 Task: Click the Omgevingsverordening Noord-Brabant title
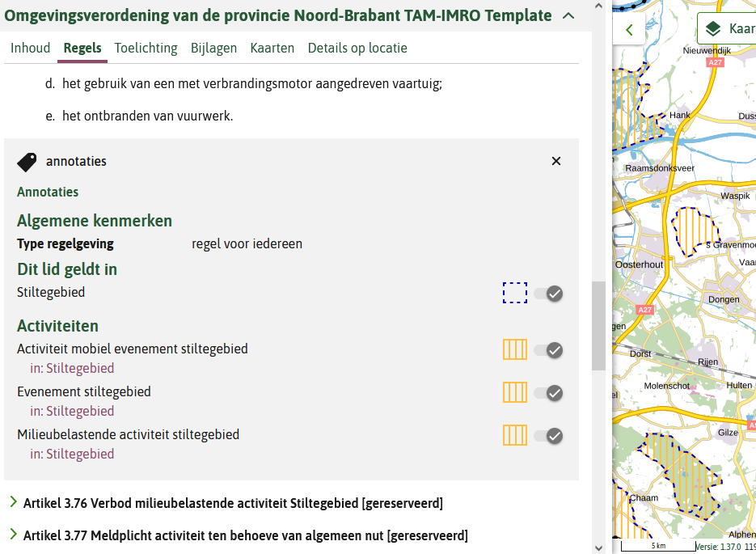pyautogui.click(x=277, y=16)
